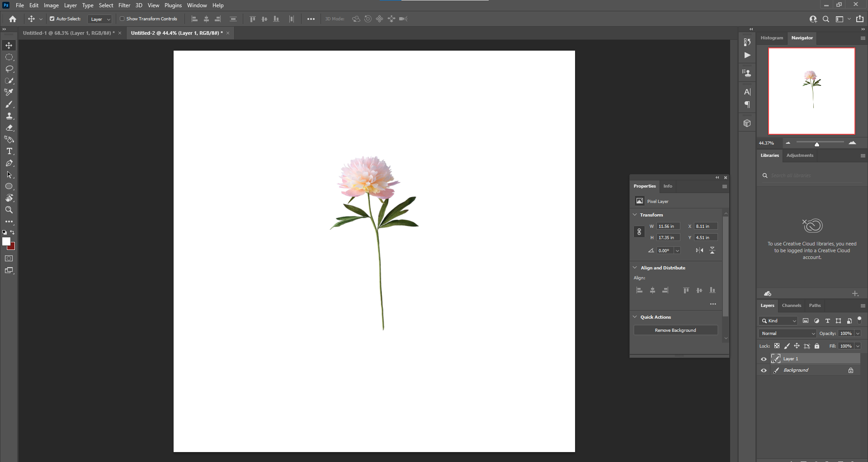The image size is (868, 462).
Task: Click the Remove Background button
Action: (x=675, y=330)
